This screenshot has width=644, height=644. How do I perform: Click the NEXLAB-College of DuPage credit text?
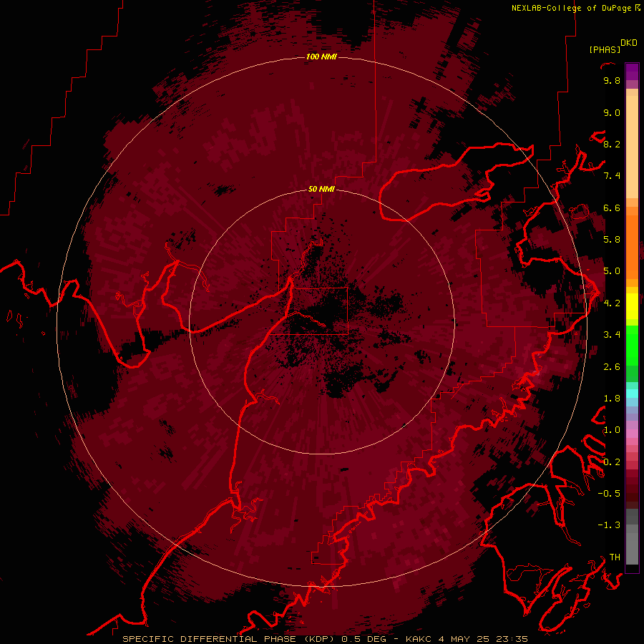(x=571, y=8)
